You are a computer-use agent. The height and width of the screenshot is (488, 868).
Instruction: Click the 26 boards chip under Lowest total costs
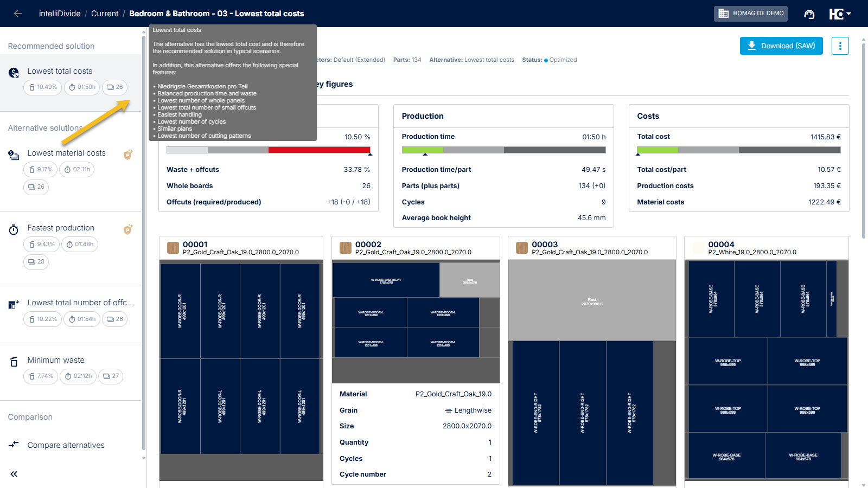[114, 87]
